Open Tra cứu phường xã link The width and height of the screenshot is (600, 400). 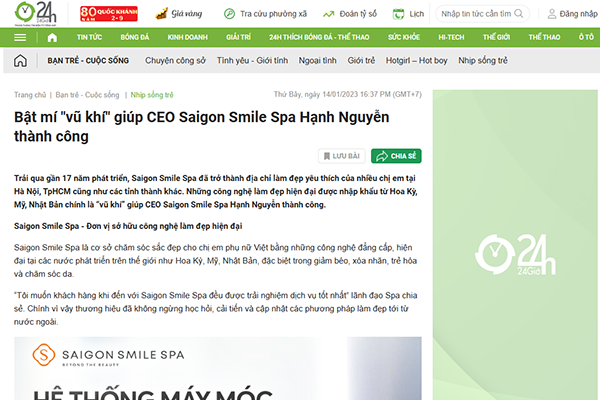pyautogui.click(x=273, y=14)
